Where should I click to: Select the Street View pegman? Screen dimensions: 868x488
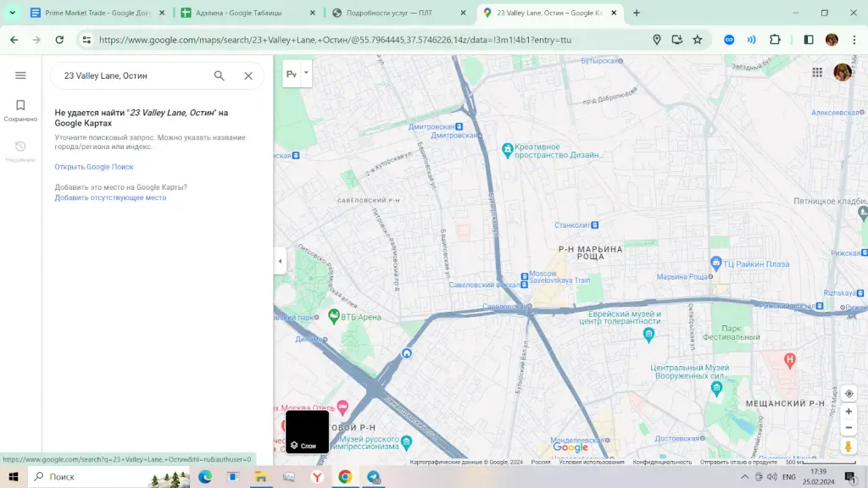[x=848, y=446]
